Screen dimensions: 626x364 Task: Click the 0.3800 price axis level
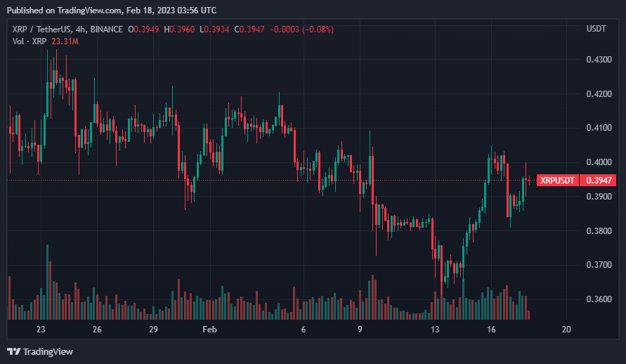point(597,230)
